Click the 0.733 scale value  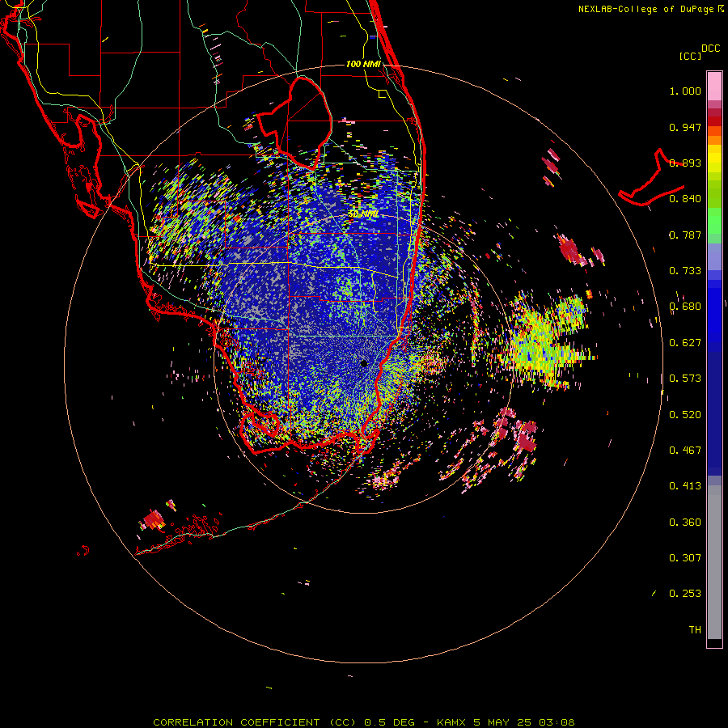(685, 271)
